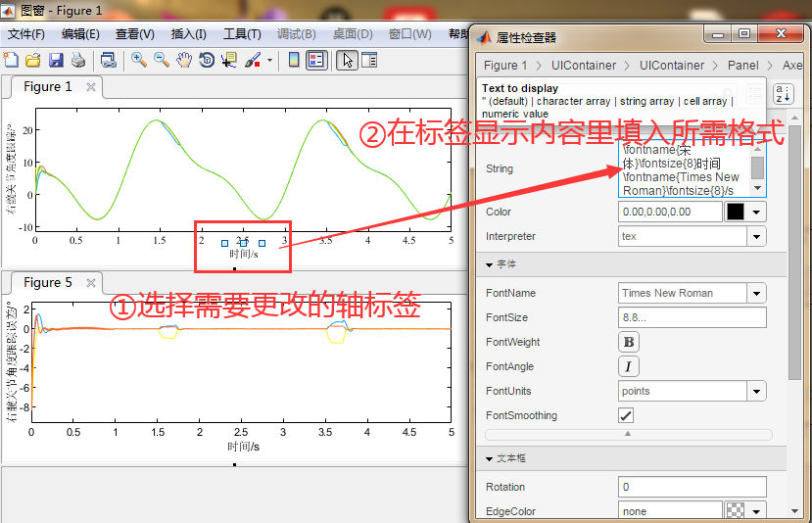Select the 时间/s x-axis label in Figure 5

[243, 447]
